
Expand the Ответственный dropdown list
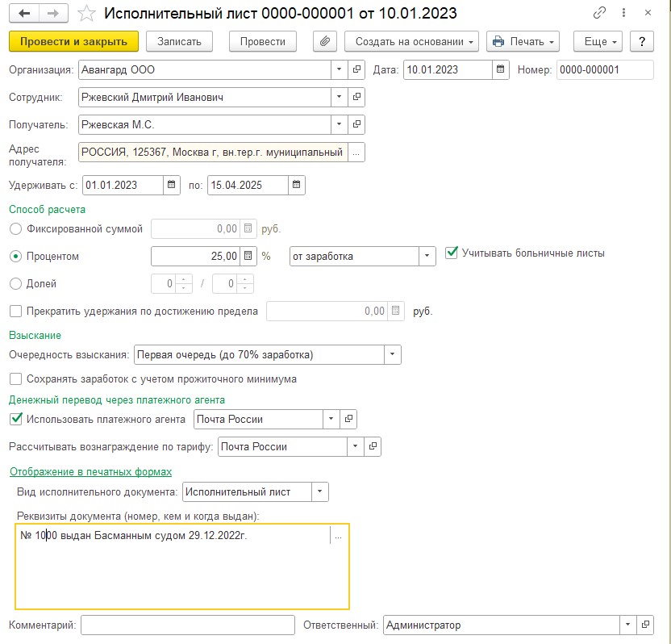(627, 625)
